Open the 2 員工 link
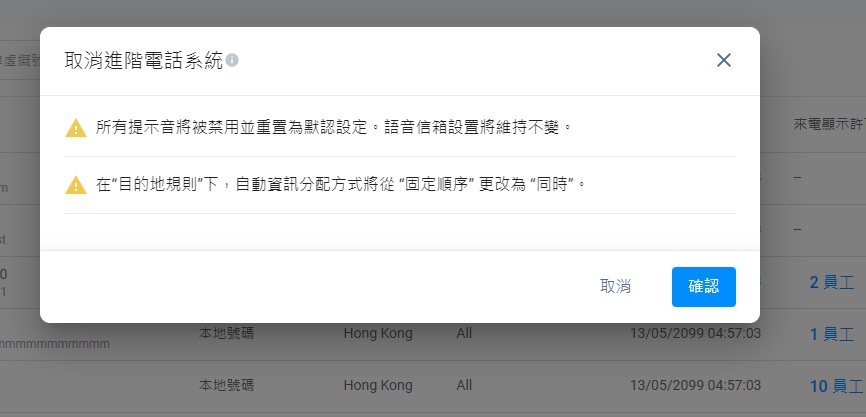 click(832, 283)
